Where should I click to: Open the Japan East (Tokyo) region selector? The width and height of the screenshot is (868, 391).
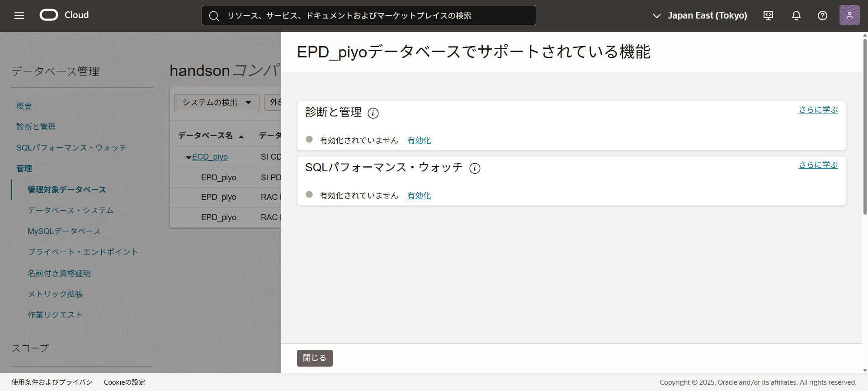click(x=699, y=15)
